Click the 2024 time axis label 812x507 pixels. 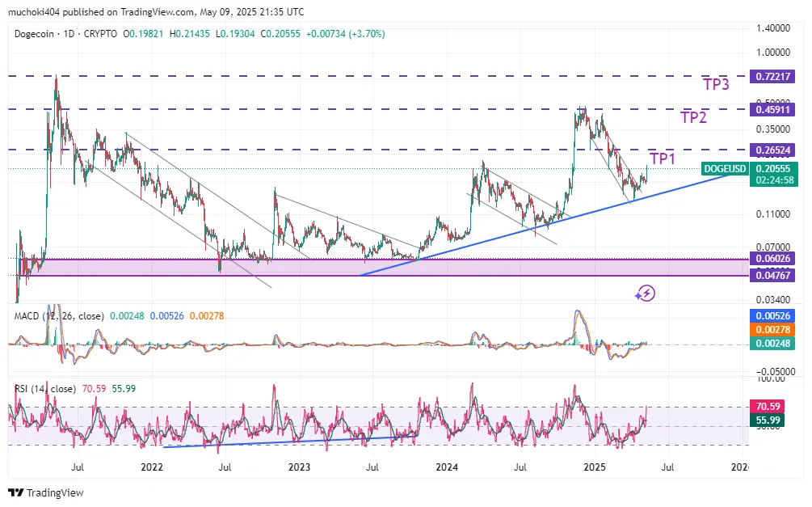pyautogui.click(x=446, y=467)
